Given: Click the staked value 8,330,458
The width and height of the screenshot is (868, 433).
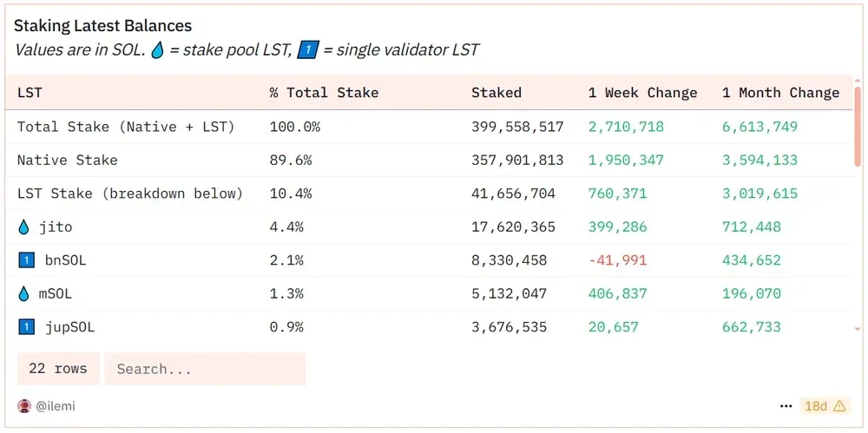Looking at the screenshot, I should pos(510,260).
